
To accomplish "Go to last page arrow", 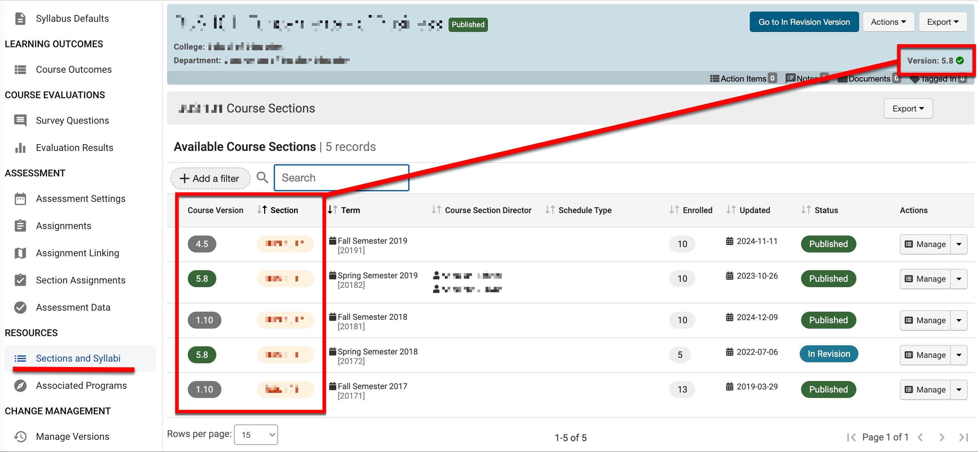I will click(x=963, y=437).
